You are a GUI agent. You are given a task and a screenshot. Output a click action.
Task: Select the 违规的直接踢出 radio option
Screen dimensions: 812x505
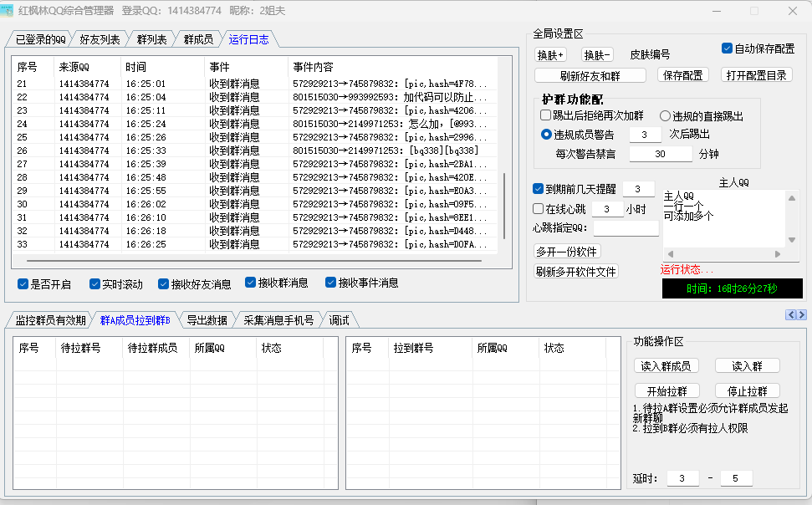tap(666, 116)
